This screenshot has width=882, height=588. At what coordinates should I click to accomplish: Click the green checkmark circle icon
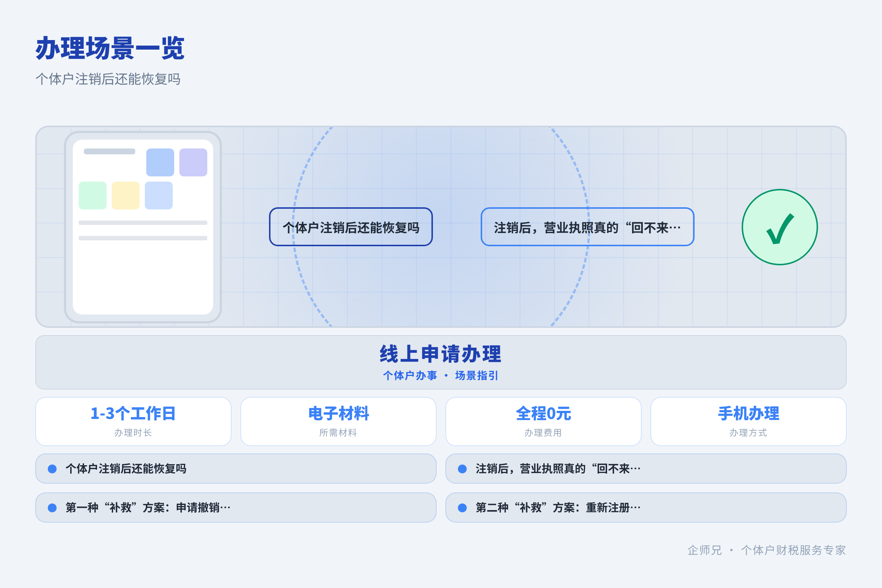pos(779,227)
